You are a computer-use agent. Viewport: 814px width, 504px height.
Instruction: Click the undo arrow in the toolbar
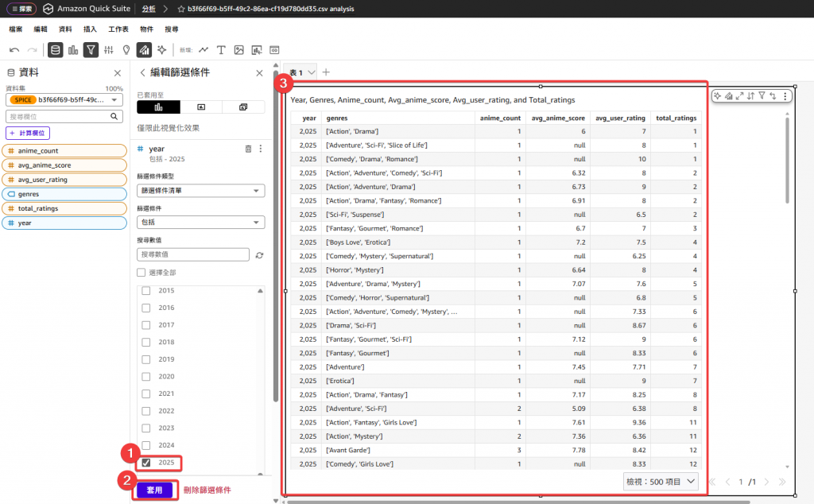(x=14, y=50)
